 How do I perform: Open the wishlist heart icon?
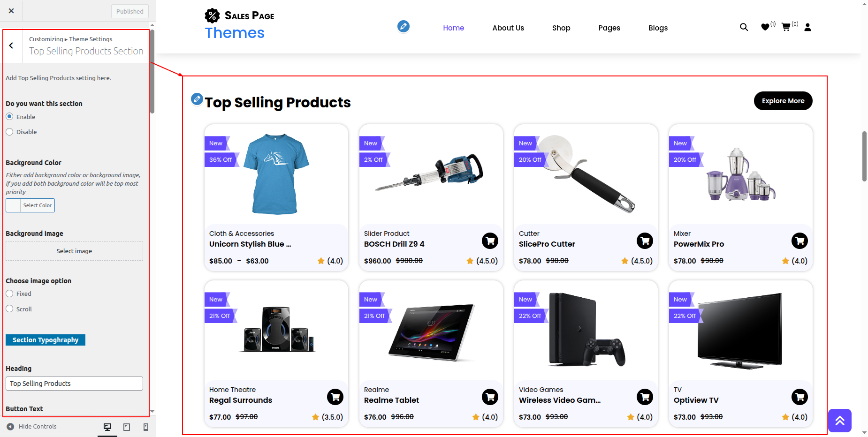click(765, 27)
